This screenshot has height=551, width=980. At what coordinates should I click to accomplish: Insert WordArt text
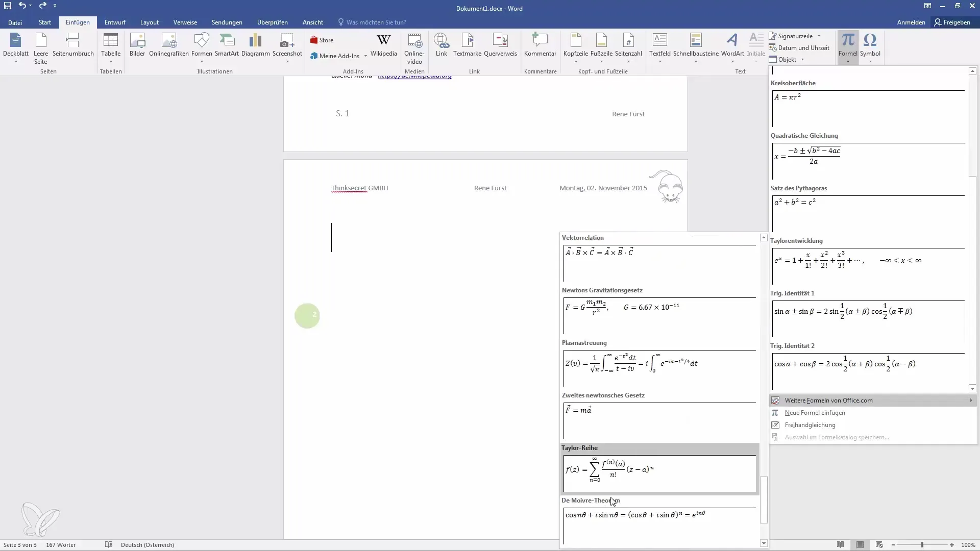click(732, 48)
